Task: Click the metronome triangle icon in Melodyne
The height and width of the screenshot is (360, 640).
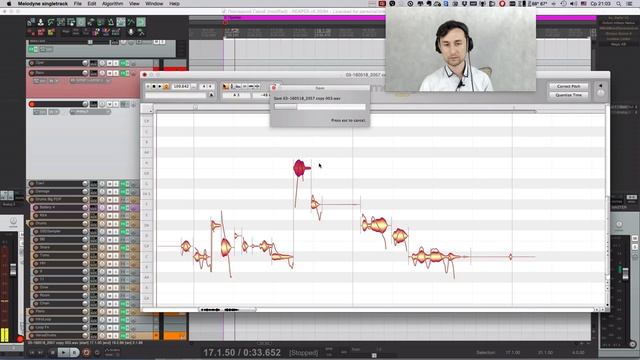Action: pyautogui.click(x=211, y=95)
